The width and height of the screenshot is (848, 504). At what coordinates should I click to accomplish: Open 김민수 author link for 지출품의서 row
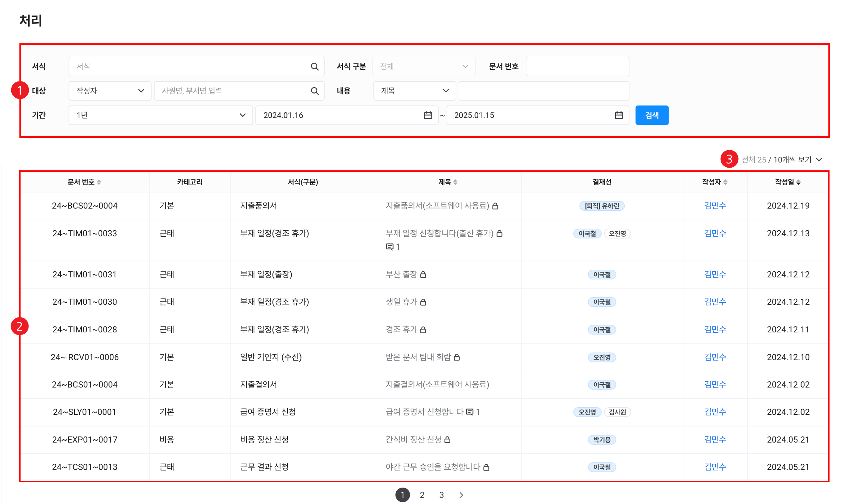pyautogui.click(x=715, y=206)
